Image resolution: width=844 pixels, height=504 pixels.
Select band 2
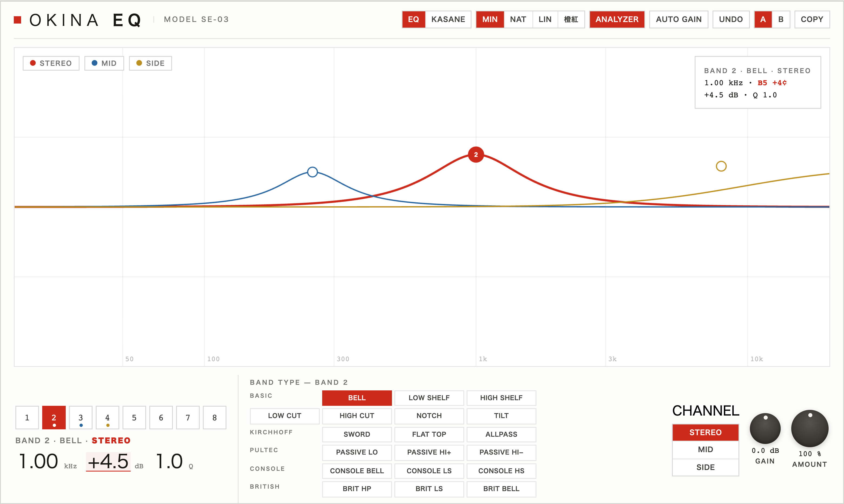pos(54,417)
